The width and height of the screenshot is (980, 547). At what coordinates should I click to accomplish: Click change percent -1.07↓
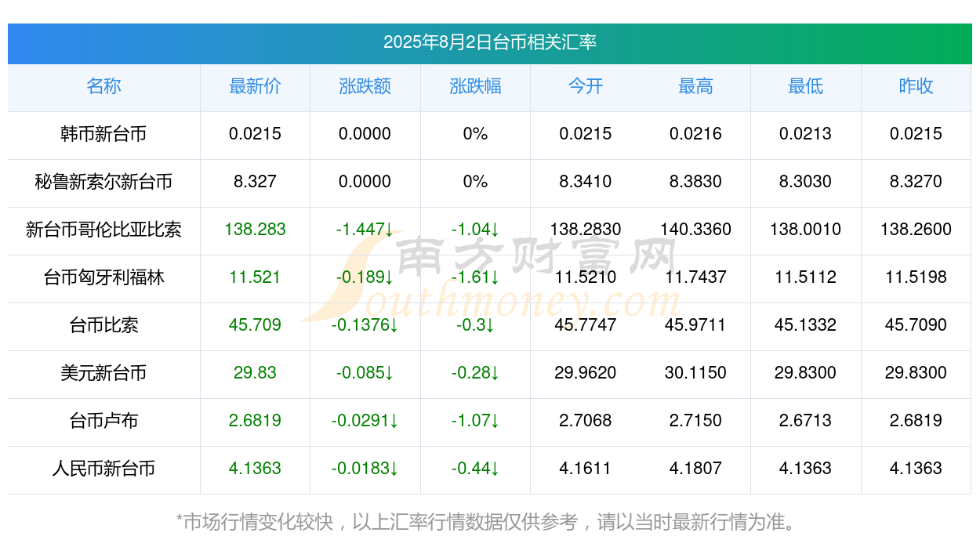coord(475,421)
